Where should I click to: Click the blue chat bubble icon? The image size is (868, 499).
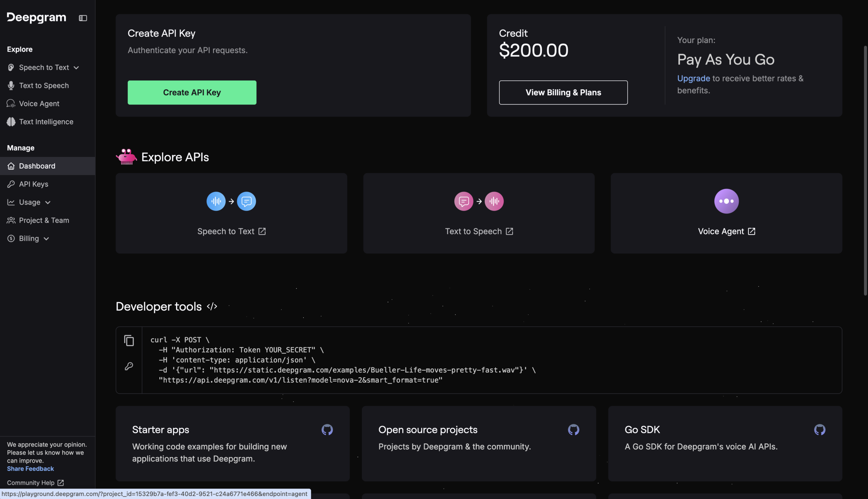[x=246, y=201]
